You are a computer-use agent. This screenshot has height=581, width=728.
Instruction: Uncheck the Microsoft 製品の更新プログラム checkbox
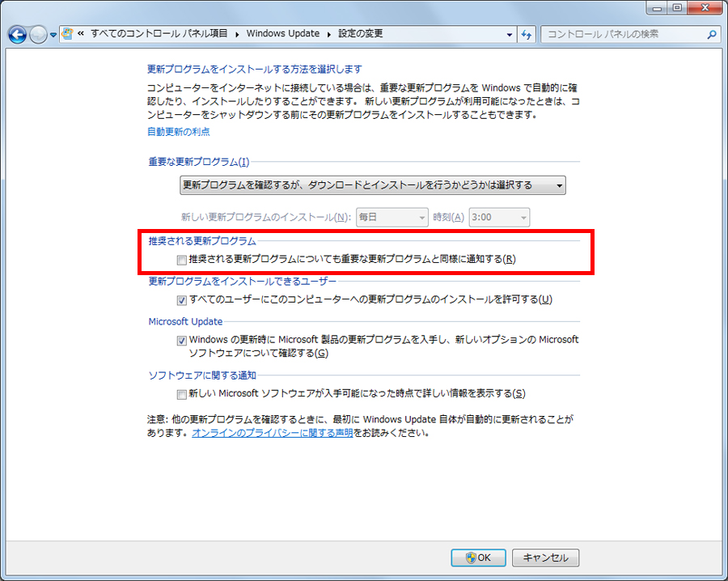[181, 341]
